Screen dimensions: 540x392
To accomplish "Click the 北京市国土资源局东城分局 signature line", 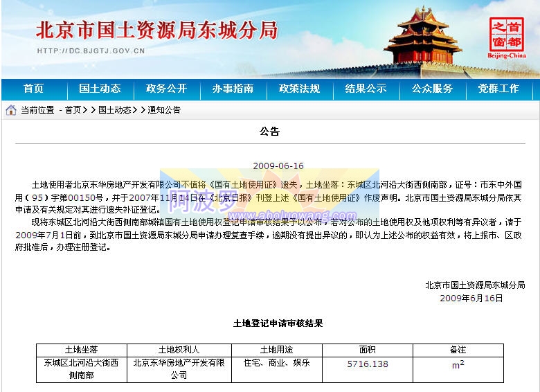I will (475, 285).
